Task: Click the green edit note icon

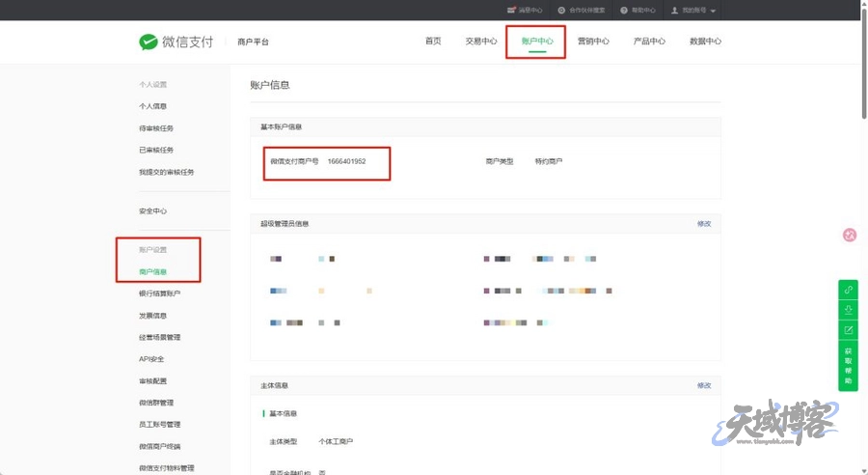Action: tap(848, 330)
